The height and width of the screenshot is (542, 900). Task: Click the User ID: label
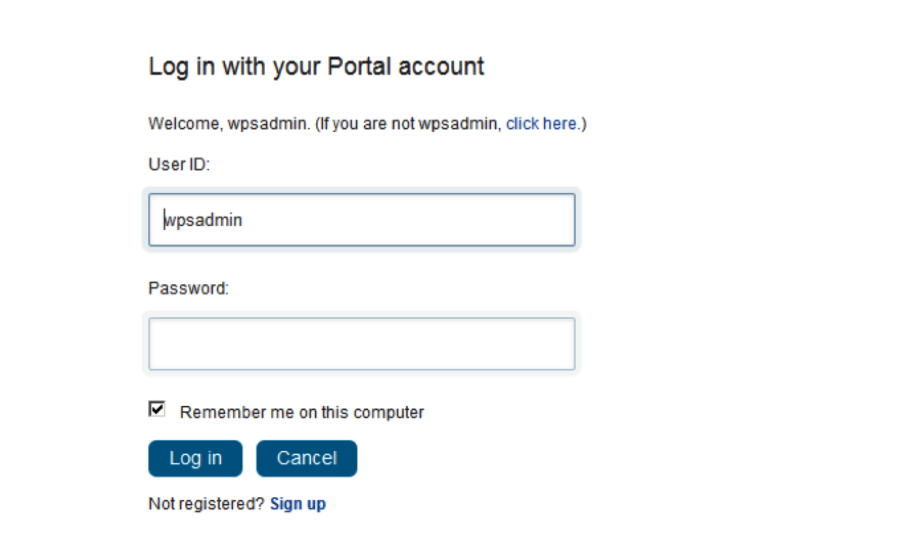(x=179, y=164)
